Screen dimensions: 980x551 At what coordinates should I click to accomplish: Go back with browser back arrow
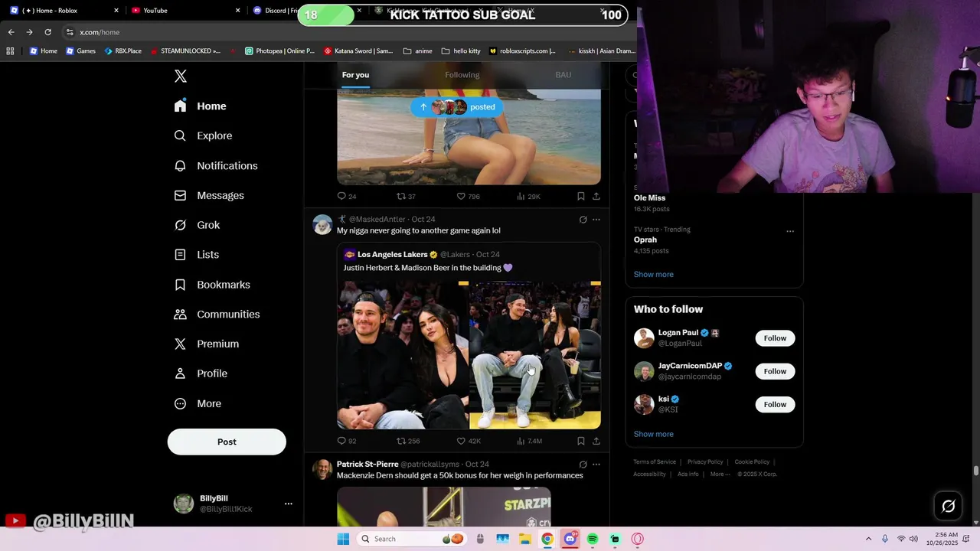click(x=11, y=32)
